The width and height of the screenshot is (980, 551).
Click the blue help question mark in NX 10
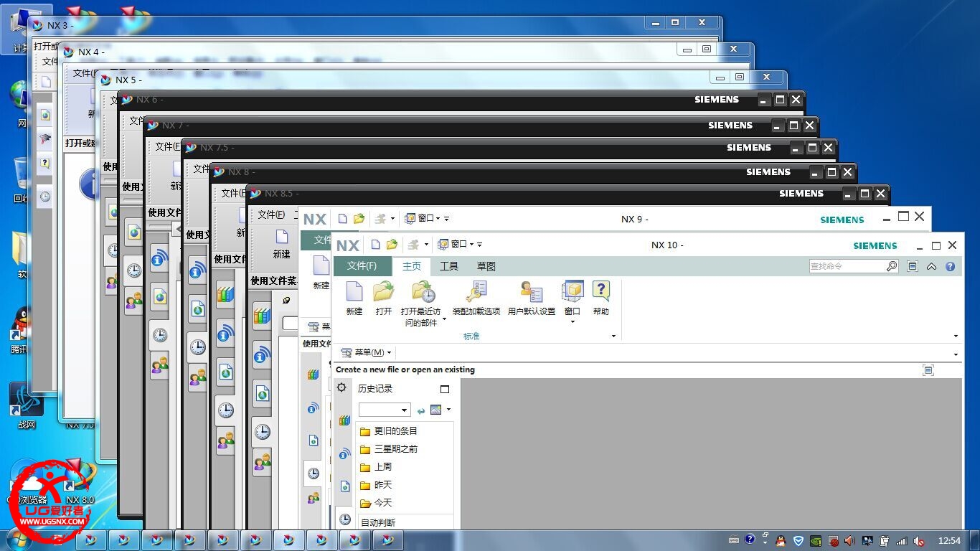coord(951,266)
